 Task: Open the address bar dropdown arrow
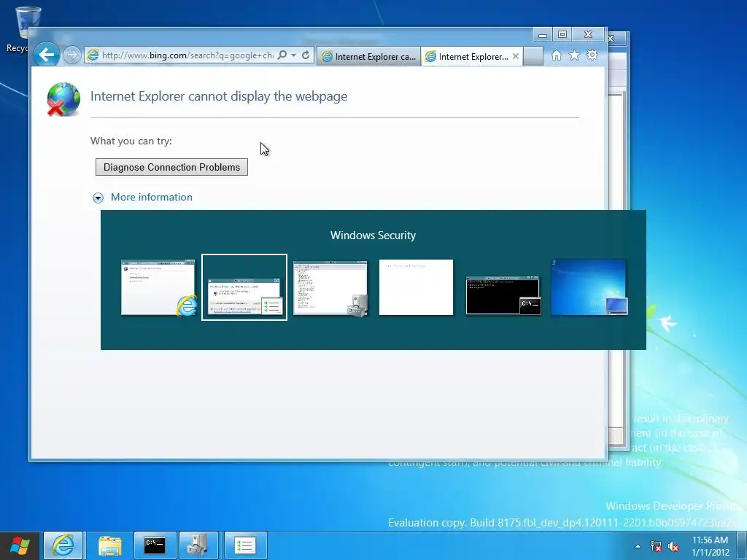(x=293, y=55)
